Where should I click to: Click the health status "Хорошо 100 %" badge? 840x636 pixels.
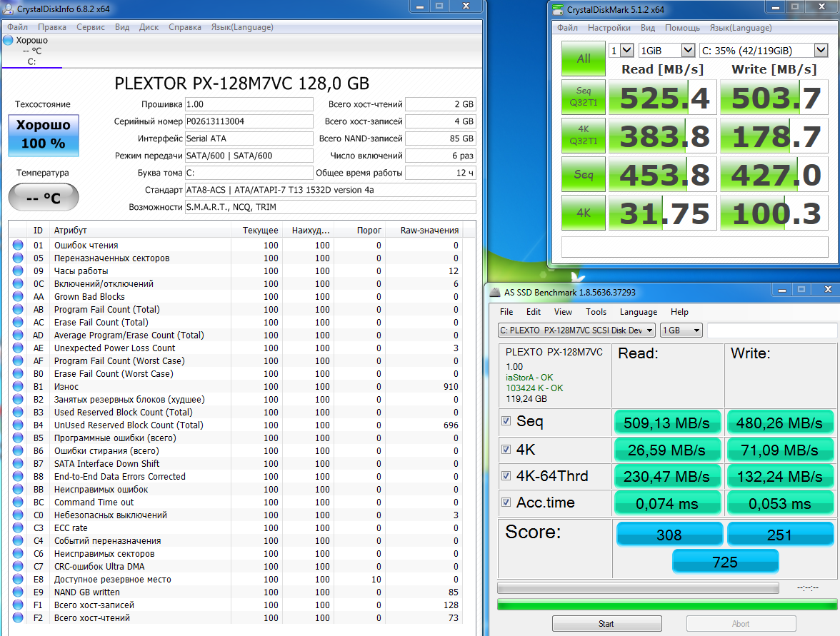[x=44, y=134]
